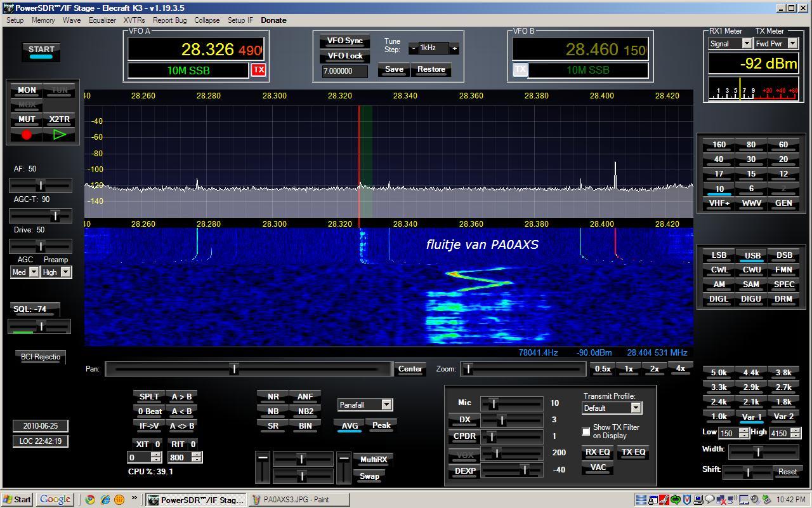Viewport: 812px width, 508px height.
Task: Open the Chrome icon in quick launch
Action: (91, 500)
